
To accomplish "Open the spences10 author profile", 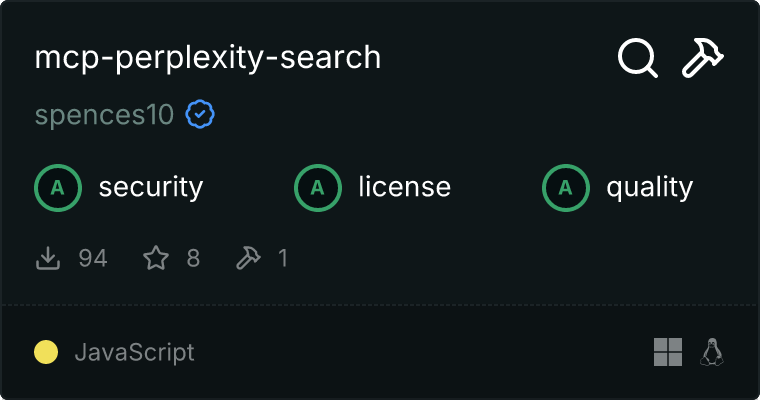I will pos(104,115).
